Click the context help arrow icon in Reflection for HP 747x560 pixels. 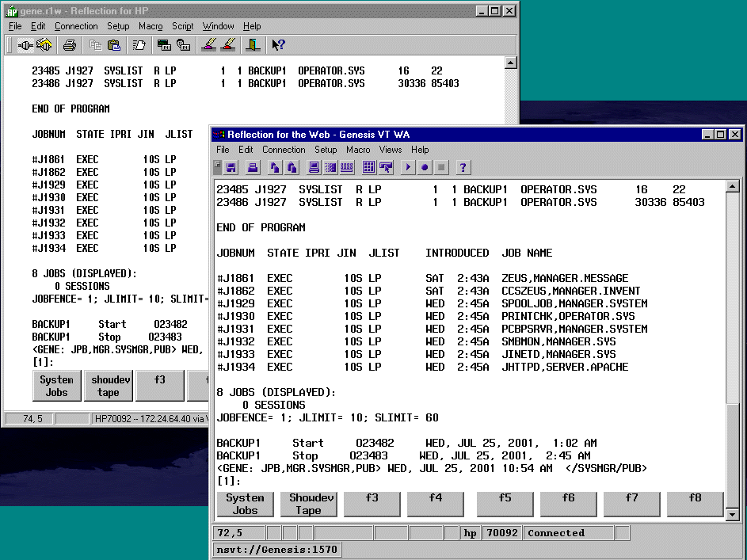pos(278,45)
